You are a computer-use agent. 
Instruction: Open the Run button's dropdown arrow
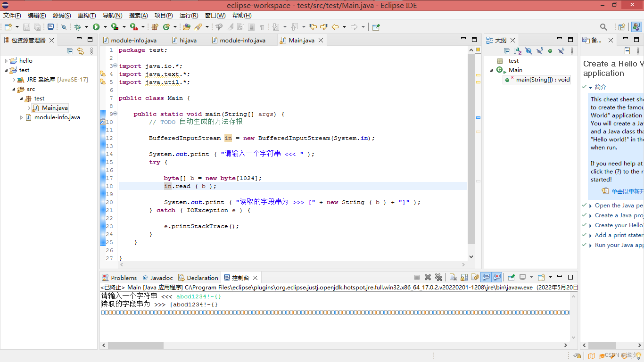coord(105,27)
